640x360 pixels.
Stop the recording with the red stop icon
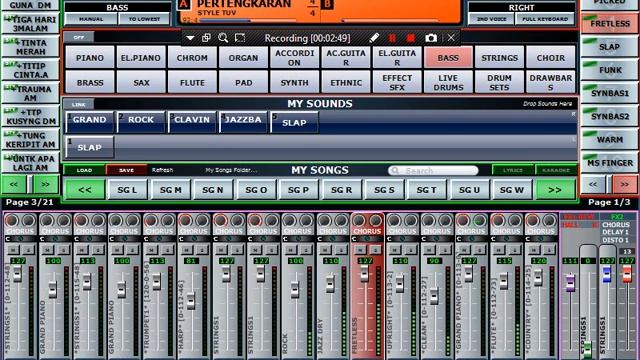411,38
